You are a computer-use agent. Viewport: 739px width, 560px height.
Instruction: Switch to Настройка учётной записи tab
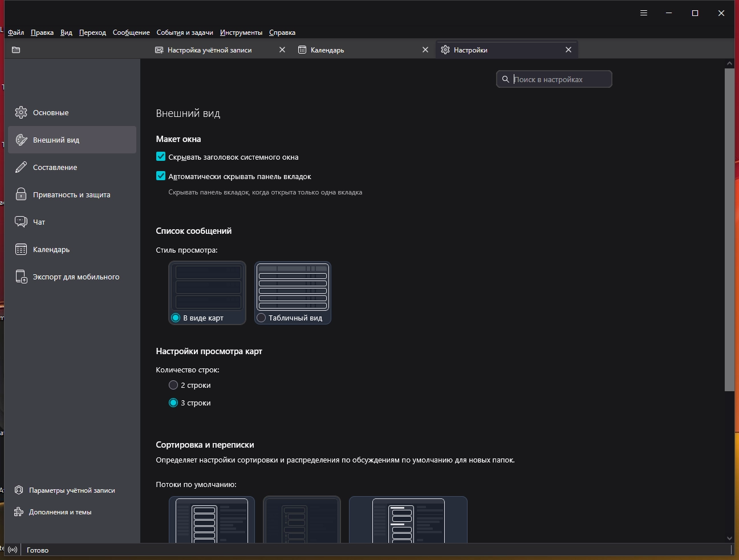click(x=209, y=50)
